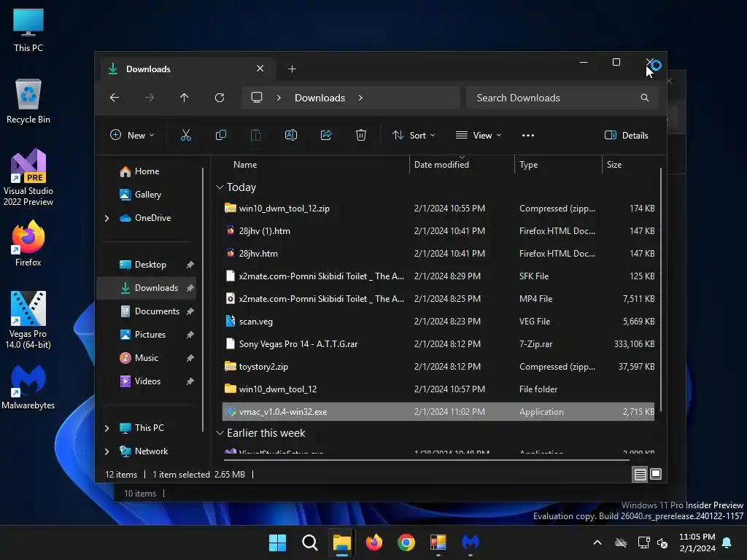Select This PC desktop icon
Screen dimensions: 747x560
click(28, 30)
